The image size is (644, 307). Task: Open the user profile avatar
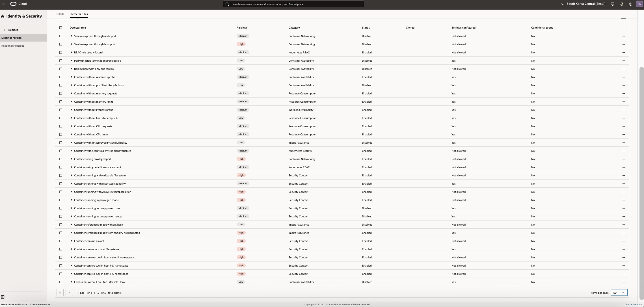(x=639, y=4)
